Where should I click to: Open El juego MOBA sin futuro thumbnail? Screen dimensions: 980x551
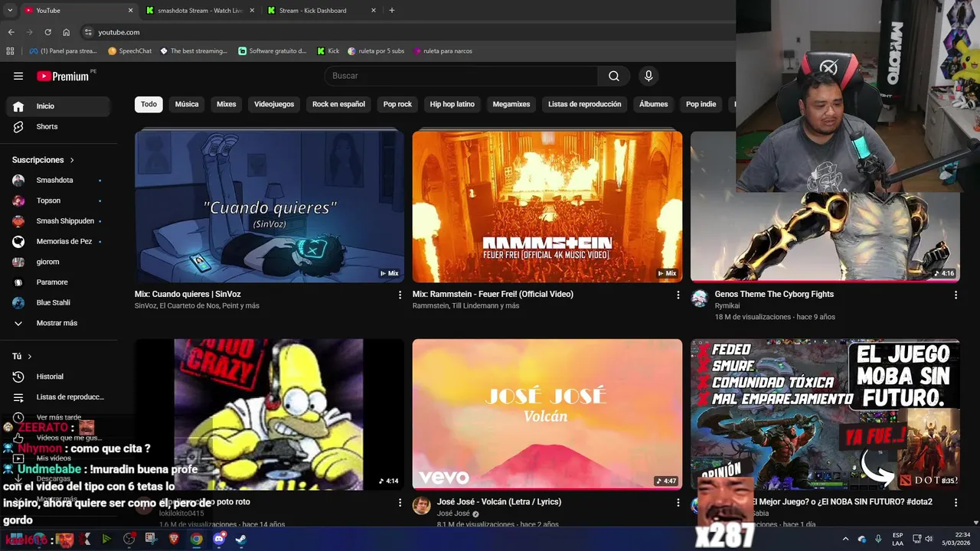tap(825, 414)
